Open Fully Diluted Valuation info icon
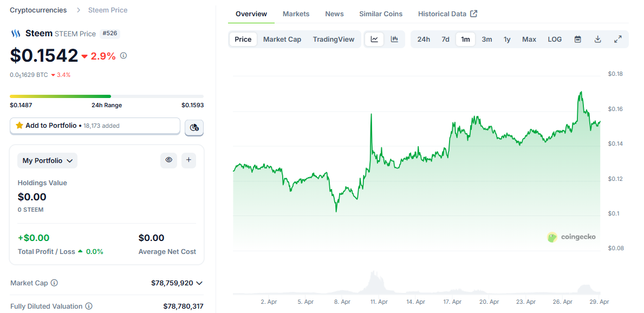Image resolution: width=644 pixels, height=313 pixels. pos(89,307)
